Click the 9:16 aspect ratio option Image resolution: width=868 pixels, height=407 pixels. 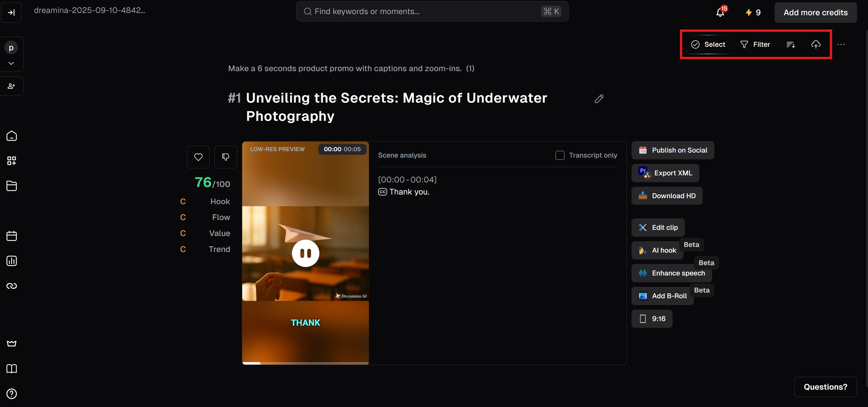pyautogui.click(x=652, y=319)
